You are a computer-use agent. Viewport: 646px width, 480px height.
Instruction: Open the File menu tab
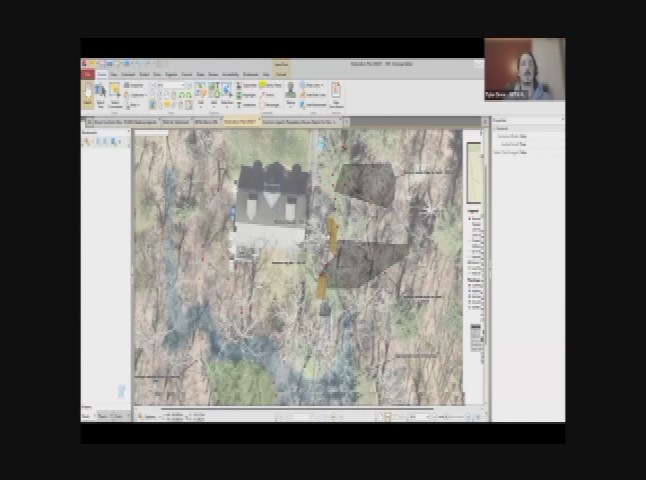[88, 74]
